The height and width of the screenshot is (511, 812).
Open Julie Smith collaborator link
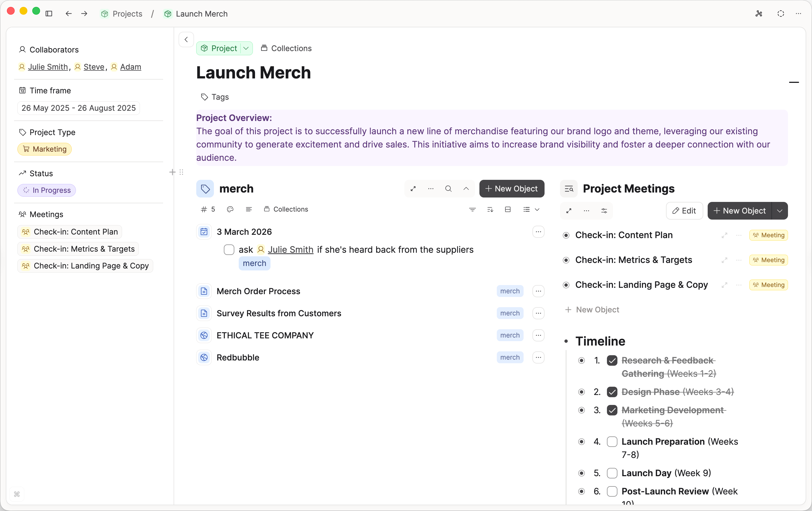pos(47,67)
